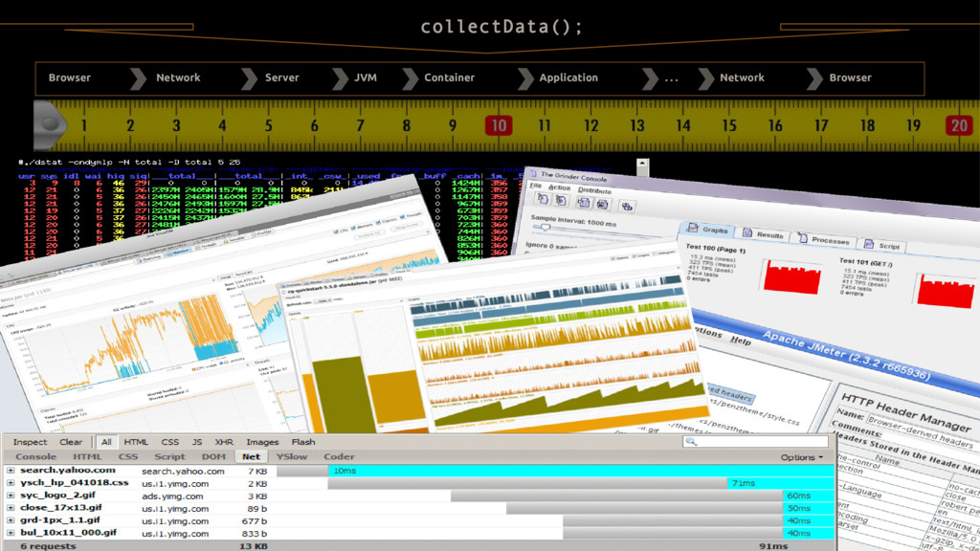Screen dimensions: 980x551
Task: Click the 71ms timing bar segment
Action: [x=781, y=483]
